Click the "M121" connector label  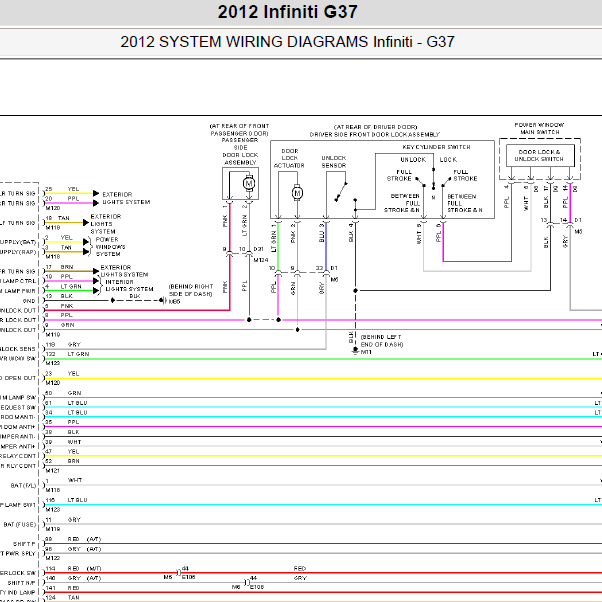pyautogui.click(x=53, y=470)
